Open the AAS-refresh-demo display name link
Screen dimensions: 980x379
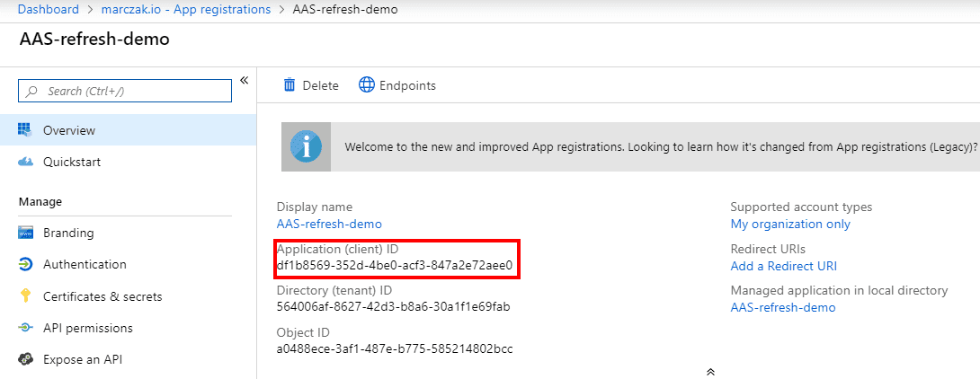(329, 224)
